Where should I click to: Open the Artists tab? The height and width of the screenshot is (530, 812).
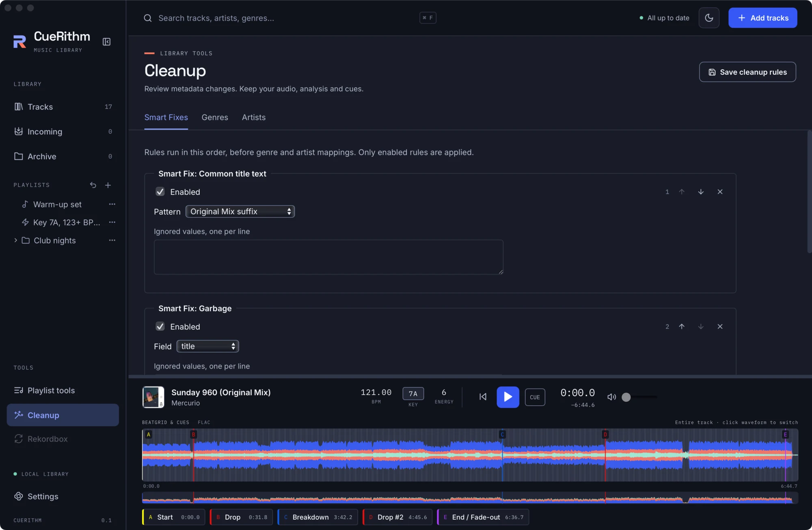pos(254,117)
